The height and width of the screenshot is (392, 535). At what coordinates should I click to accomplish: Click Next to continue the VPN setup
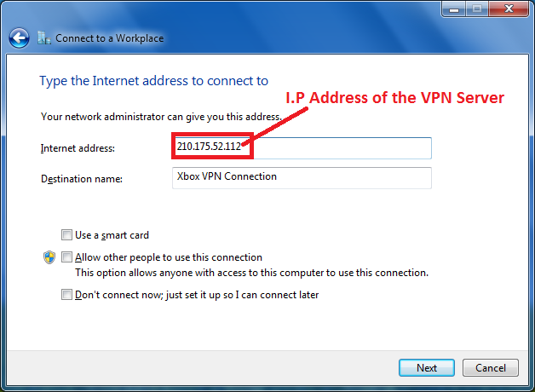[427, 368]
